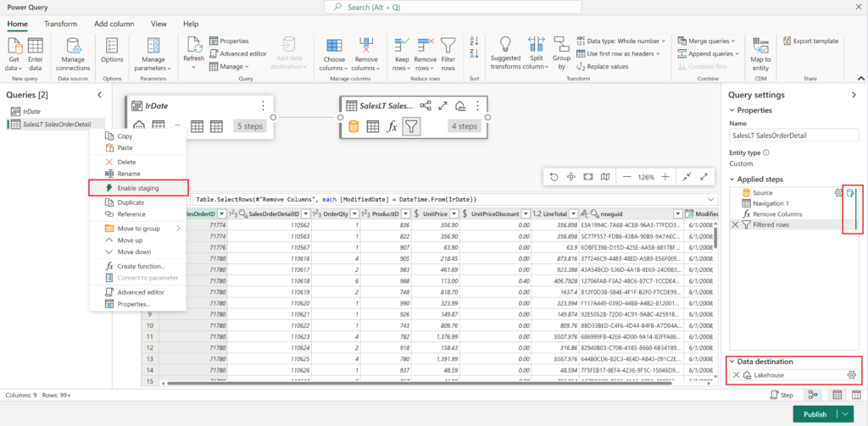This screenshot has width=868, height=426.
Task: Delete the Filtered rows step
Action: click(735, 224)
